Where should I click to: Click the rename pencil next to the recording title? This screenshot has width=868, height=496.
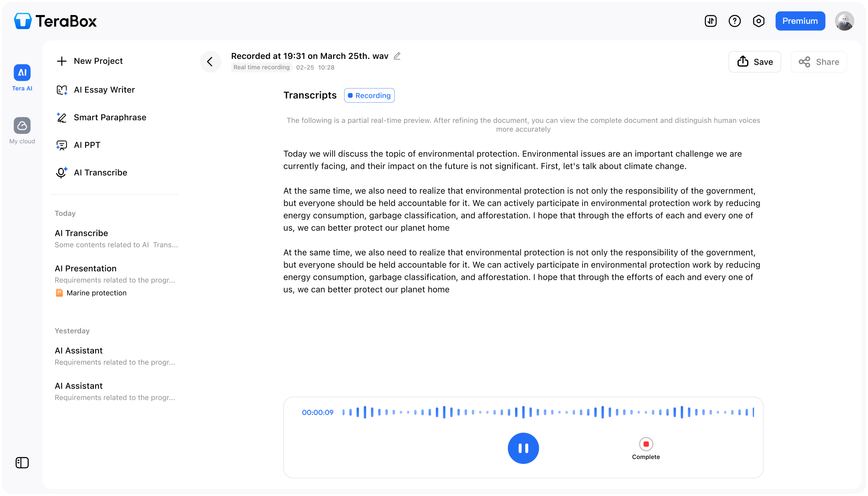[x=397, y=56]
